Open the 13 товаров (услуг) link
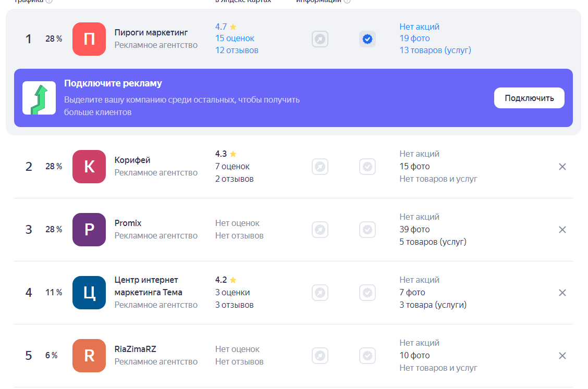 point(435,50)
